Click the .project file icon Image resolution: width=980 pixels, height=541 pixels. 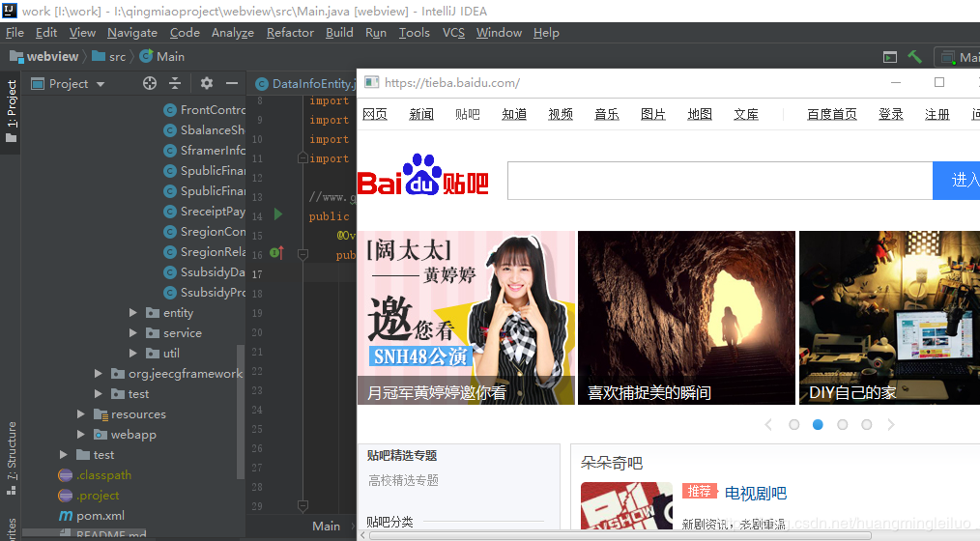[65, 496]
